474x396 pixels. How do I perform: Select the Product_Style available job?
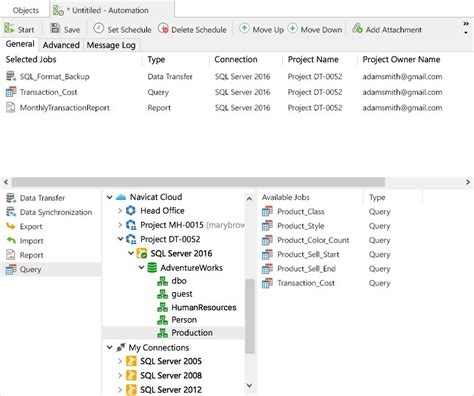301,226
